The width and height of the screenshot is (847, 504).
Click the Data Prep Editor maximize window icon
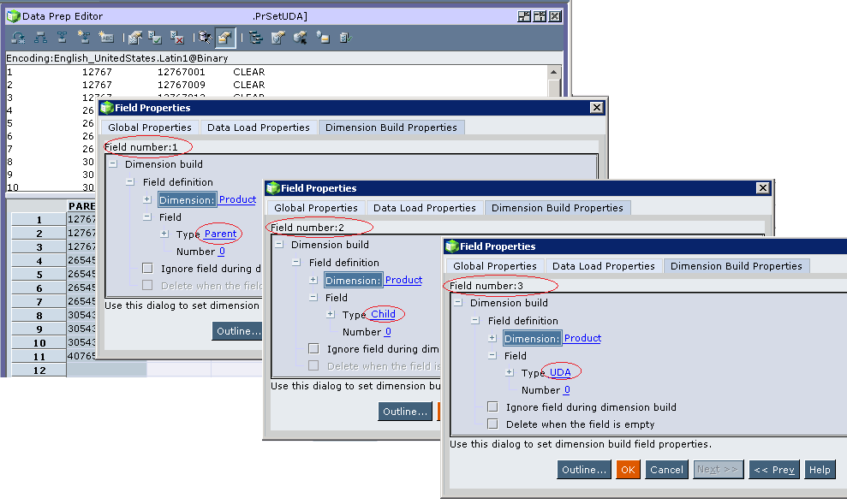540,16
